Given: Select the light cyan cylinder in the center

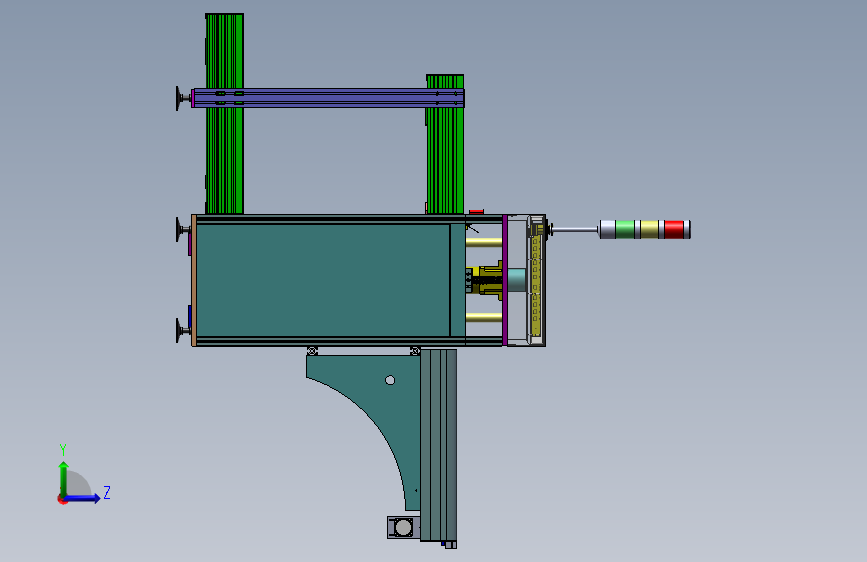Looking at the screenshot, I should pos(516,280).
